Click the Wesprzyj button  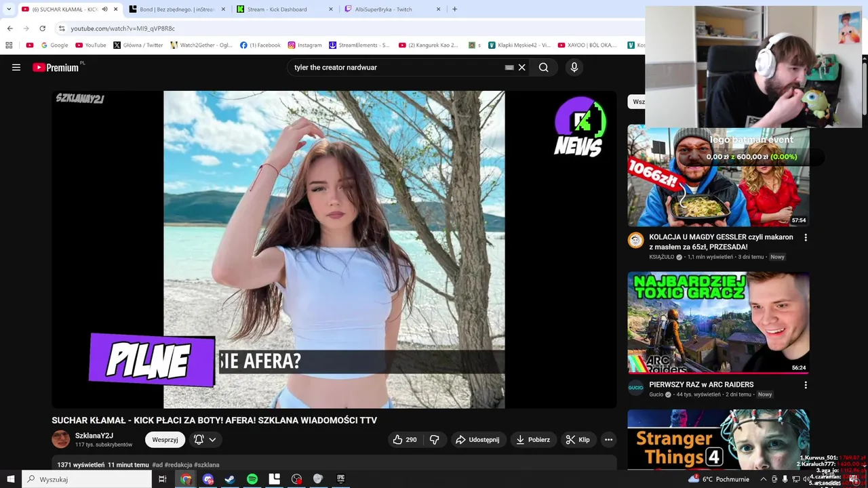click(x=165, y=439)
